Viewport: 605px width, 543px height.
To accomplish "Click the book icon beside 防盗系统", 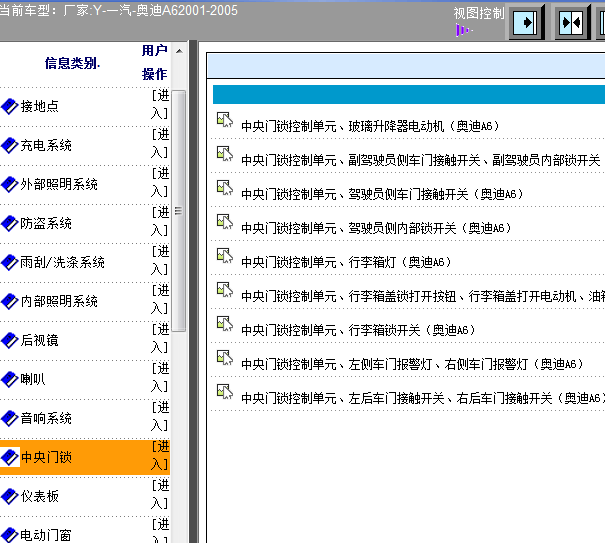I will pos(10,224).
